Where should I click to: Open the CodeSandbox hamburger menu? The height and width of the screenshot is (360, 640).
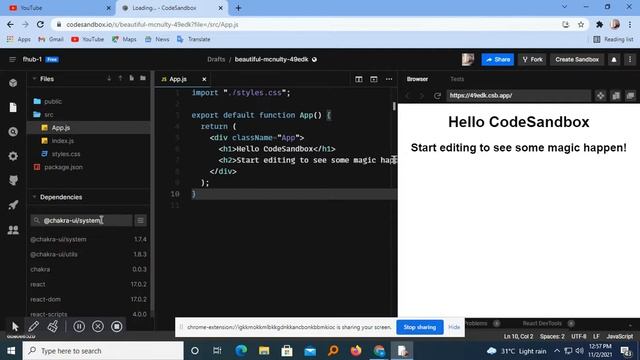[12, 60]
